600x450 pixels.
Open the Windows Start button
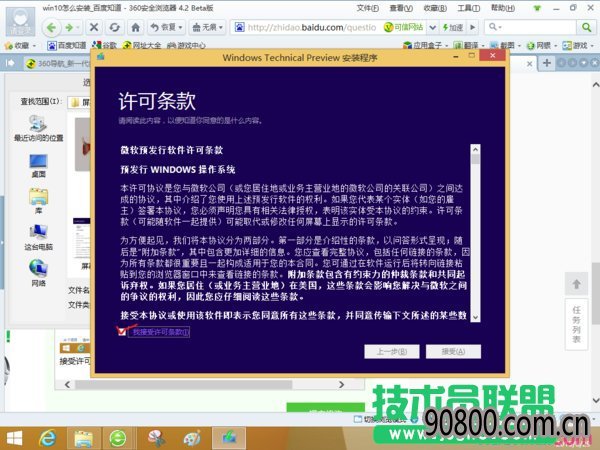(x=15, y=438)
